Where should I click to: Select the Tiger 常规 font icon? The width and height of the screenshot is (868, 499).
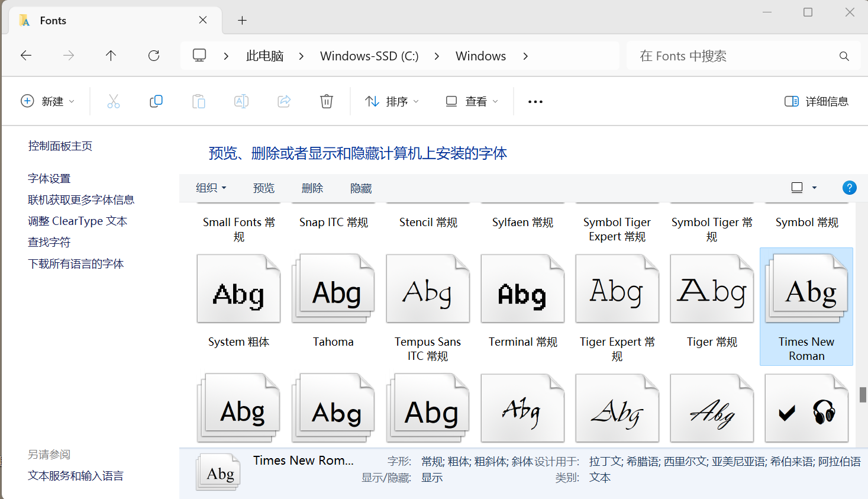point(712,289)
